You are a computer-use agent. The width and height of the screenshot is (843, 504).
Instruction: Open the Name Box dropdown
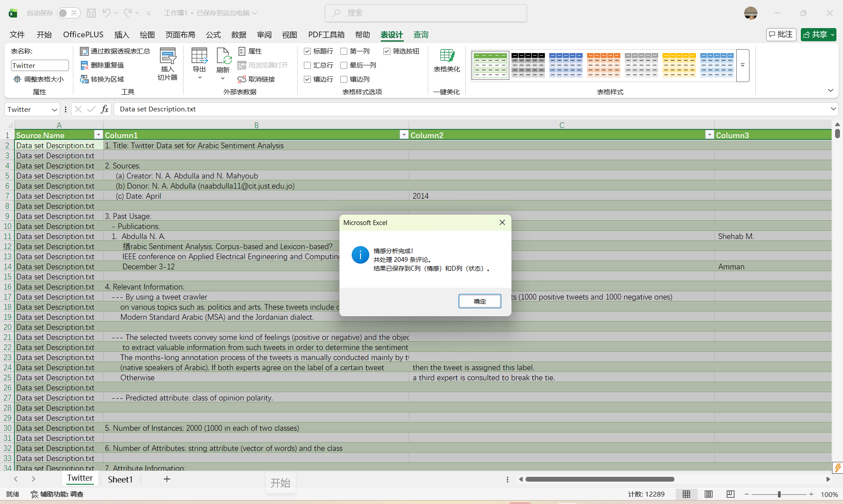54,110
